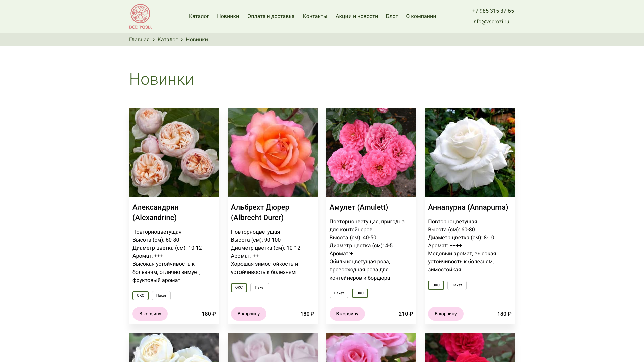Visit the Блог page
This screenshot has height=362, width=644.
click(x=392, y=16)
